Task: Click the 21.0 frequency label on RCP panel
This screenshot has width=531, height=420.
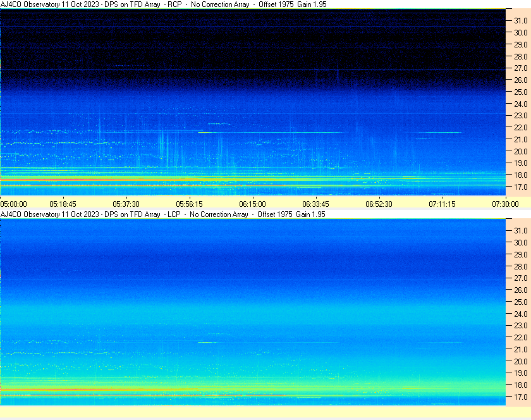Action: tap(521, 139)
